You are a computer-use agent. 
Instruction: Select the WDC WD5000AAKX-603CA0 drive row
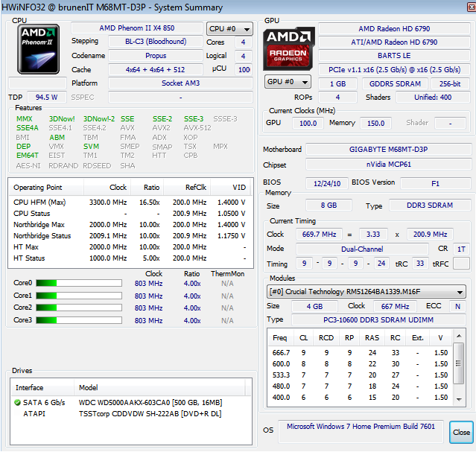click(x=130, y=403)
